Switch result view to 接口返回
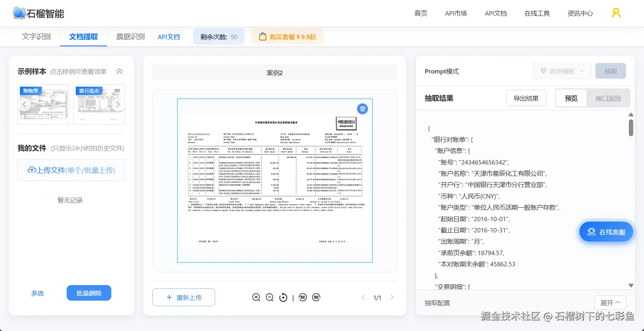The image size is (644, 331). tap(608, 98)
